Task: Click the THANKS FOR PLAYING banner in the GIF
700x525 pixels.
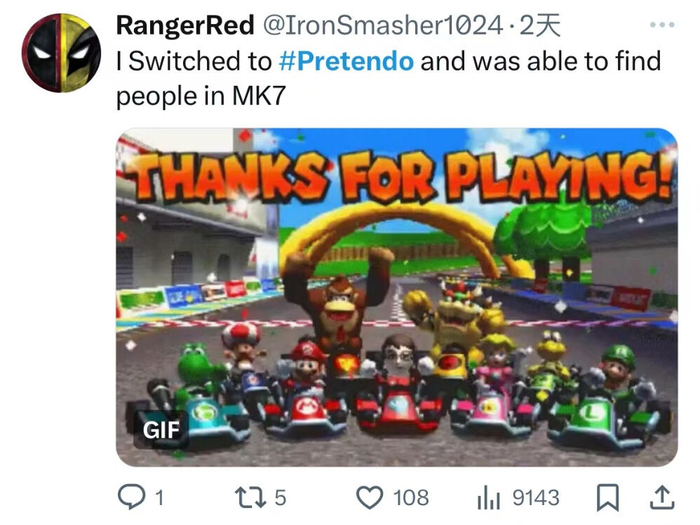Action: point(403,177)
